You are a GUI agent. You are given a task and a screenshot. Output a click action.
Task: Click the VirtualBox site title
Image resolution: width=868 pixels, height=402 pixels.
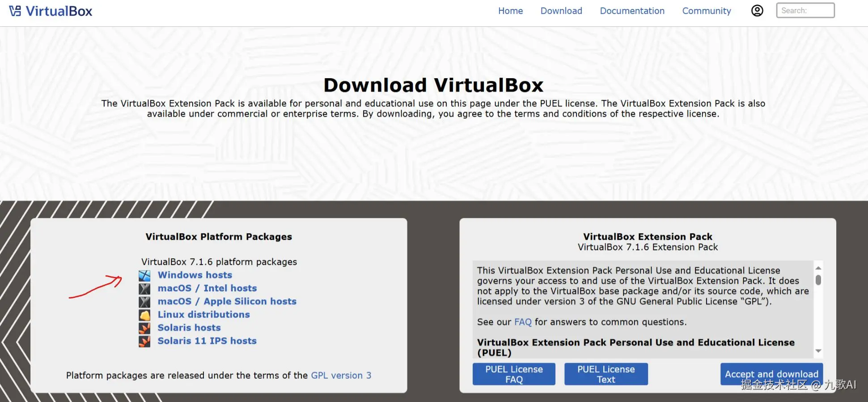[59, 11]
